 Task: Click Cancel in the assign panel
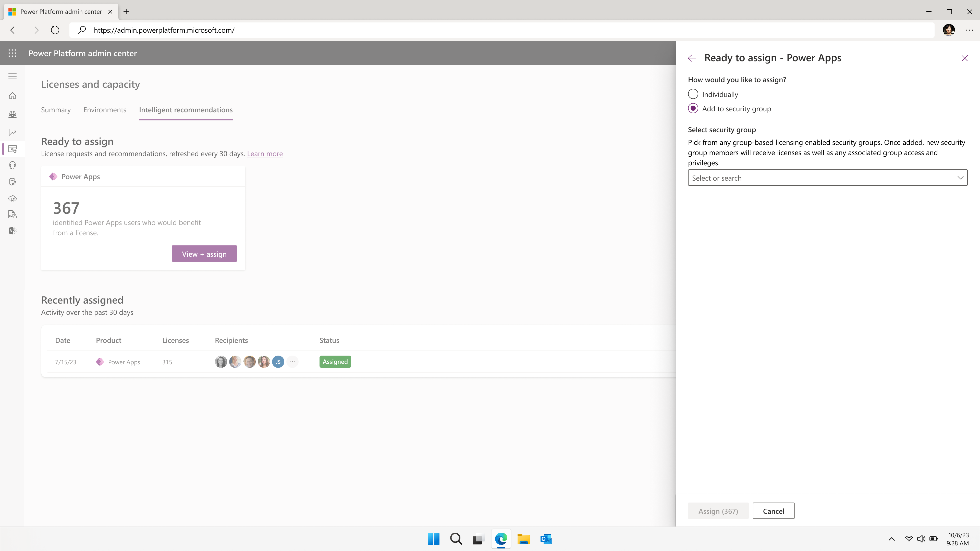click(773, 511)
